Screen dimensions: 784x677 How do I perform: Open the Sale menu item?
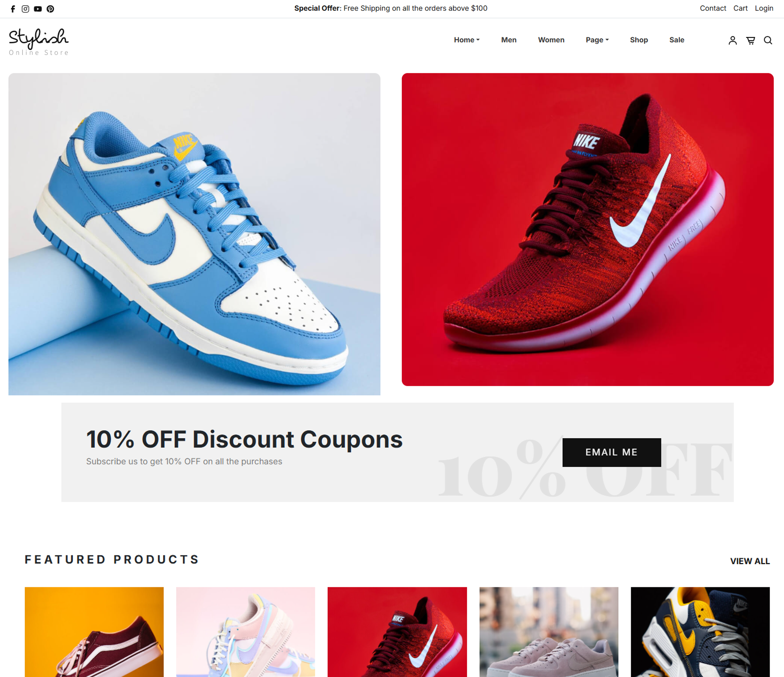click(x=677, y=40)
